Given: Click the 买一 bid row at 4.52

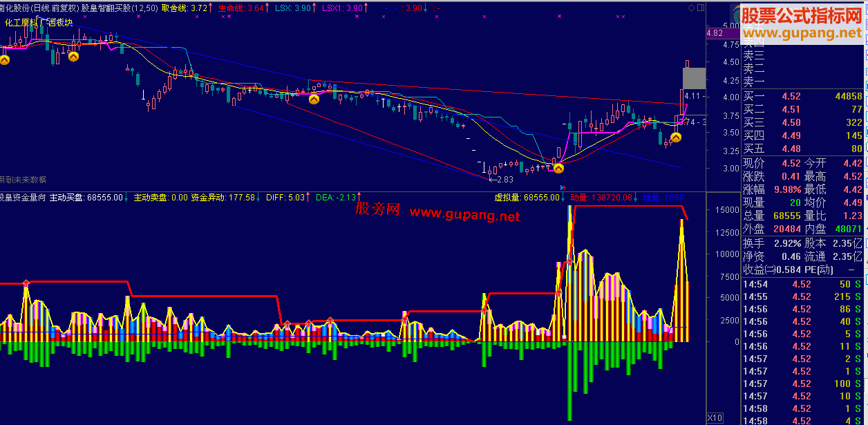Looking at the screenshot, I should point(802,96).
